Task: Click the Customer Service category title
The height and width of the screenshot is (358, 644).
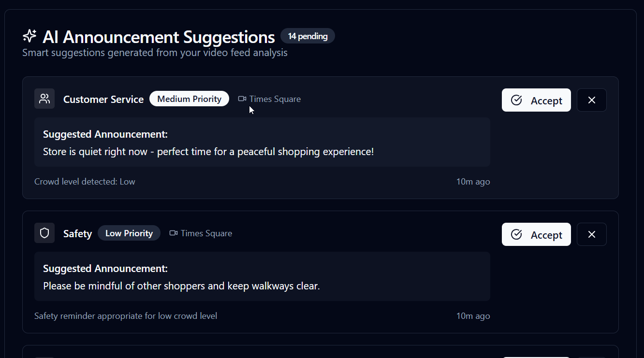Action: tap(103, 100)
